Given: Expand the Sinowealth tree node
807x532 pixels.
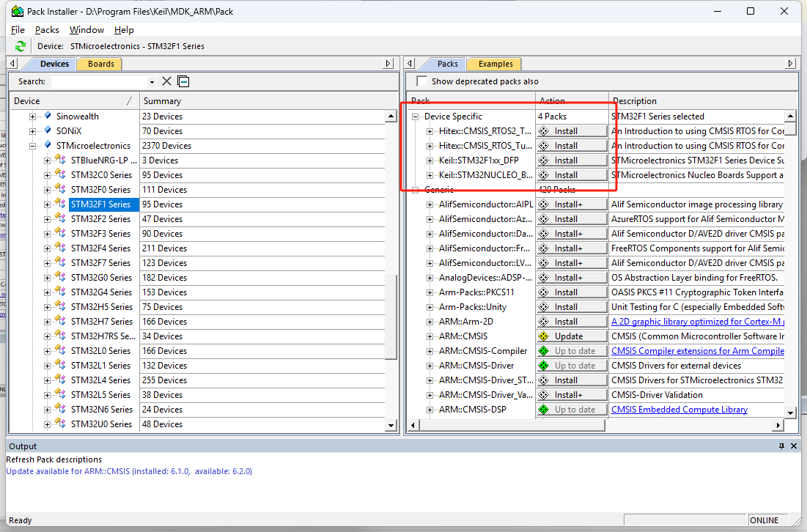Looking at the screenshot, I should pyautogui.click(x=32, y=117).
